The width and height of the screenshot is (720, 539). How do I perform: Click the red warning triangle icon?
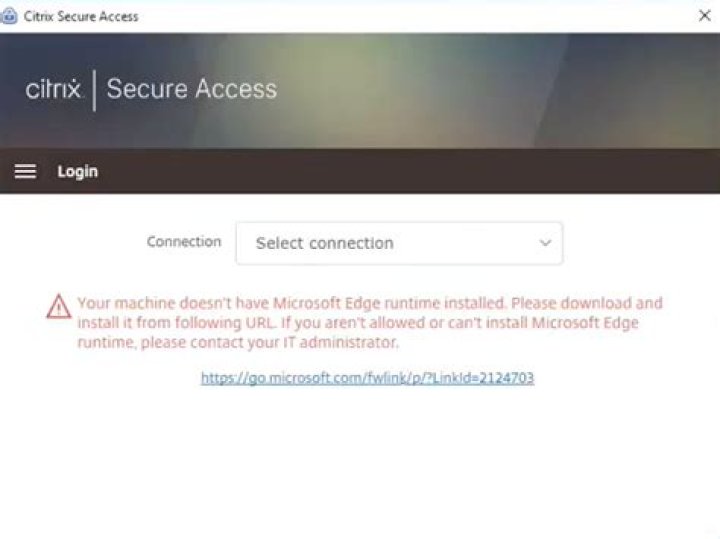coord(59,306)
